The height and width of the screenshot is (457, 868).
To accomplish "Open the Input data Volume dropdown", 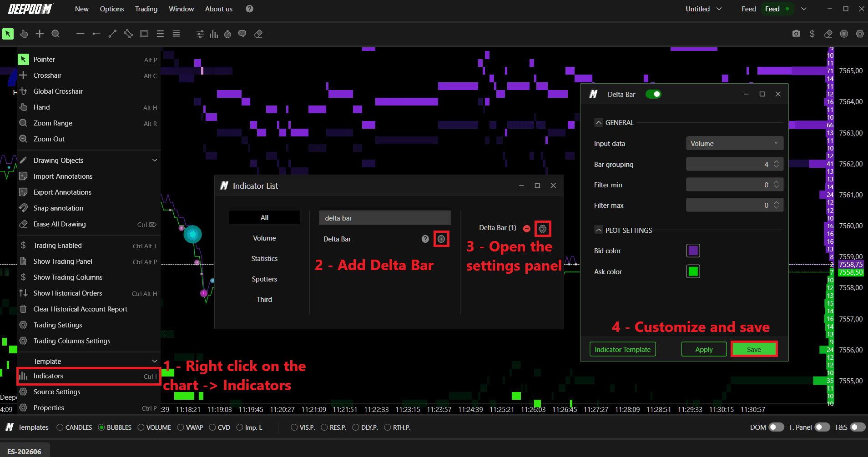I will 735,143.
